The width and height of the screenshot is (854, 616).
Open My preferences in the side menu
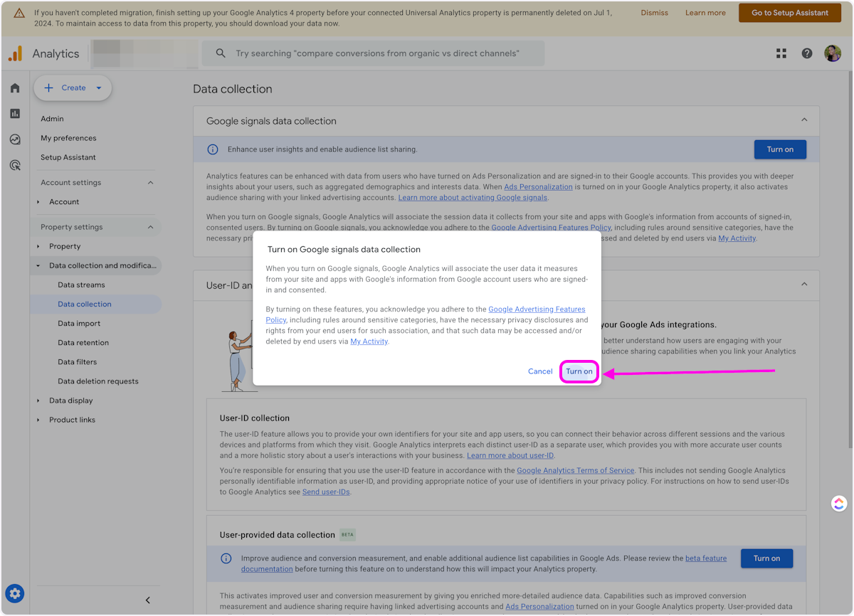[68, 138]
